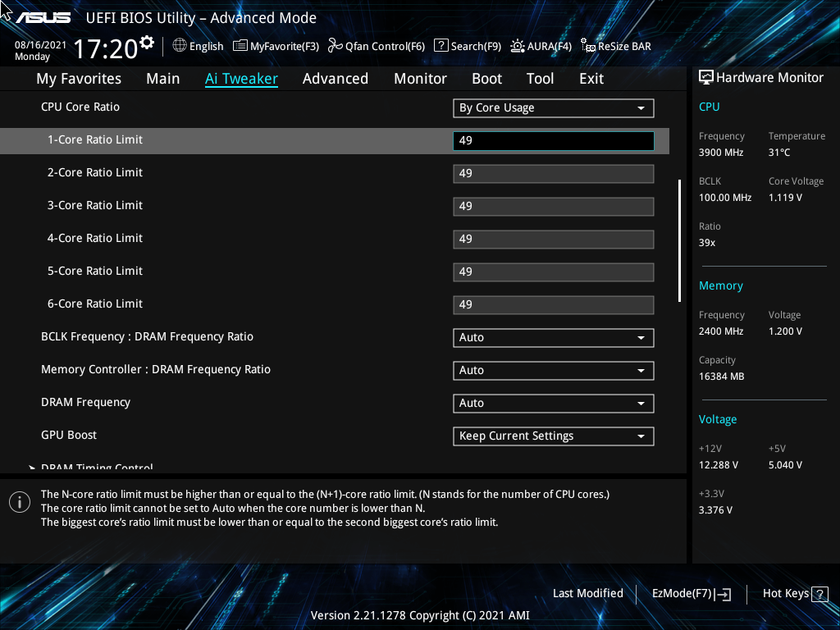Go to the Monitor tab
Screen dimensions: 840x630
421,79
